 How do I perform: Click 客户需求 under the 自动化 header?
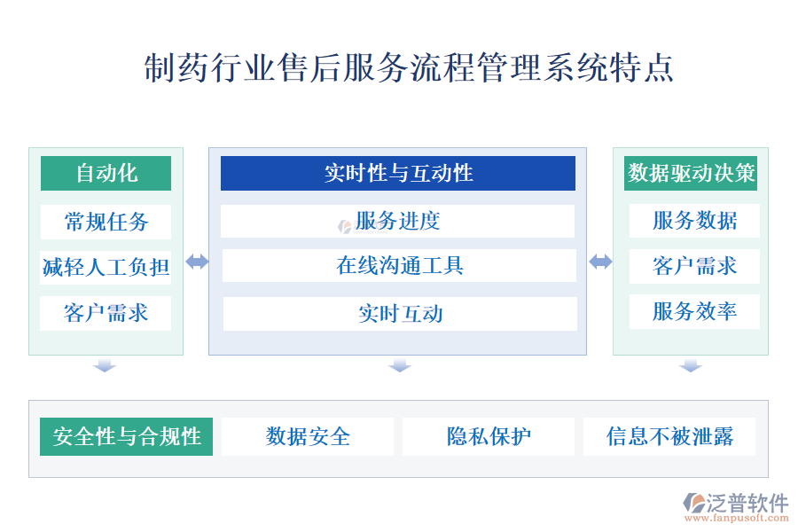pos(106,312)
